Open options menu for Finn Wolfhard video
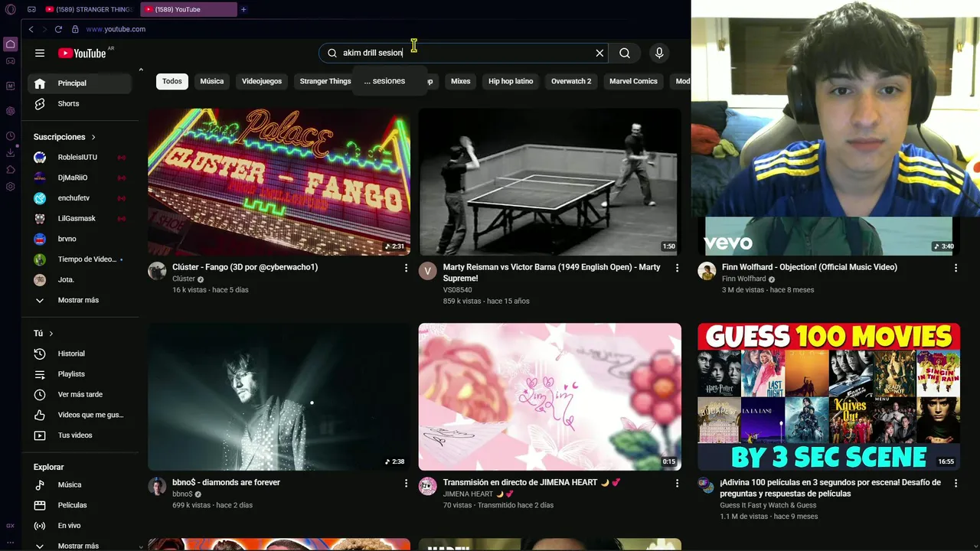 click(x=955, y=268)
